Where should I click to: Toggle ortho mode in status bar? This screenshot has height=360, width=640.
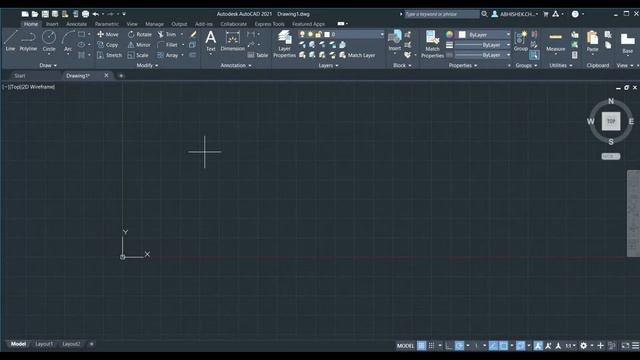coord(449,346)
